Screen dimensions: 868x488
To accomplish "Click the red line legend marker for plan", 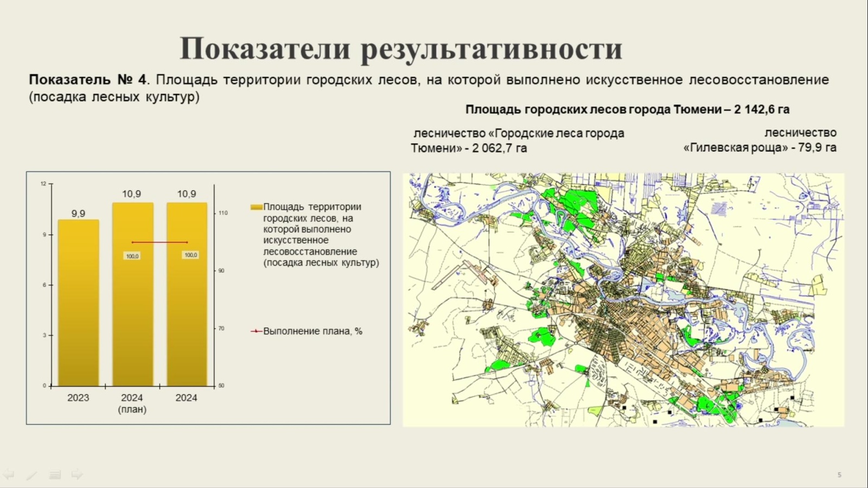I will (256, 331).
